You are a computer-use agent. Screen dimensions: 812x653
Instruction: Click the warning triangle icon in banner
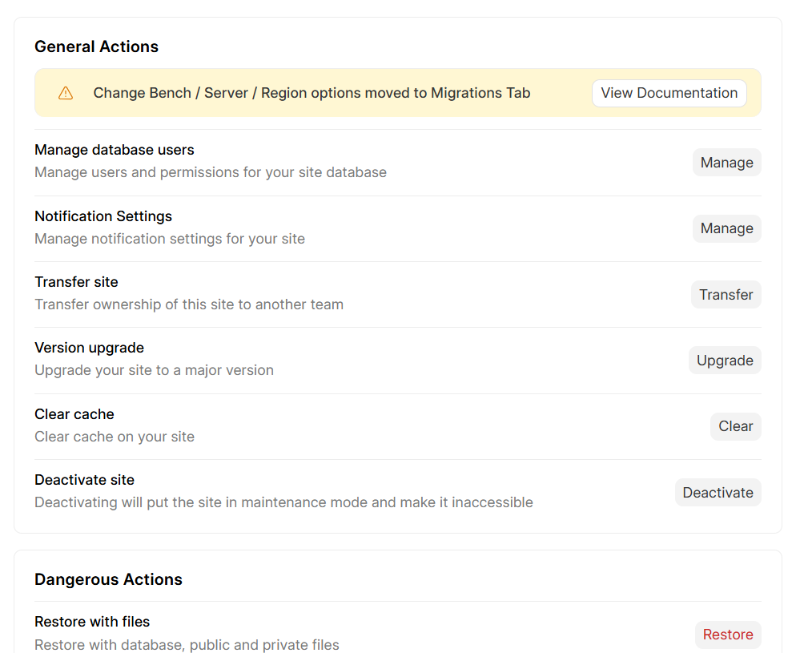coord(66,93)
